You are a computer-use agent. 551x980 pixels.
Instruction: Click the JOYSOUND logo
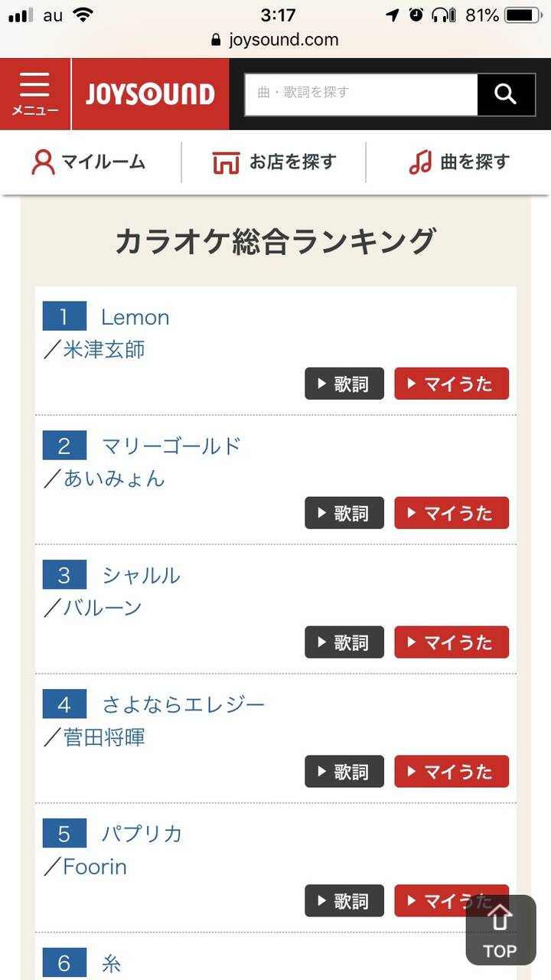point(150,94)
